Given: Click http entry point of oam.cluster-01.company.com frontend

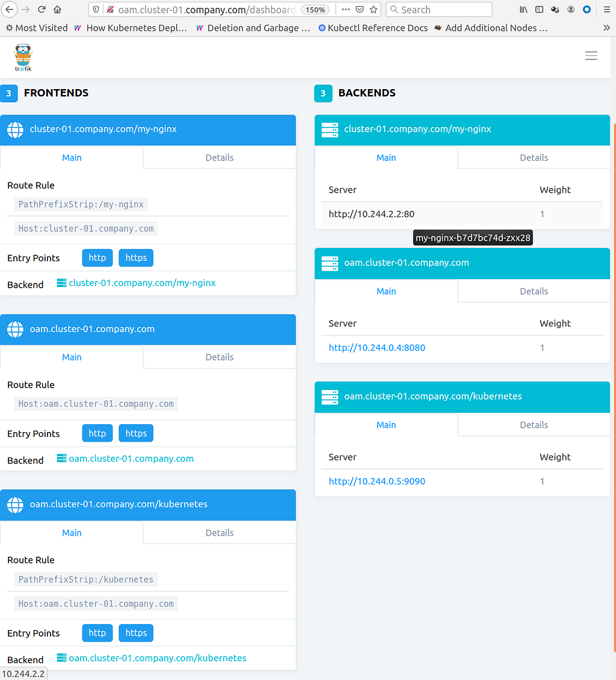Looking at the screenshot, I should pyautogui.click(x=97, y=433).
